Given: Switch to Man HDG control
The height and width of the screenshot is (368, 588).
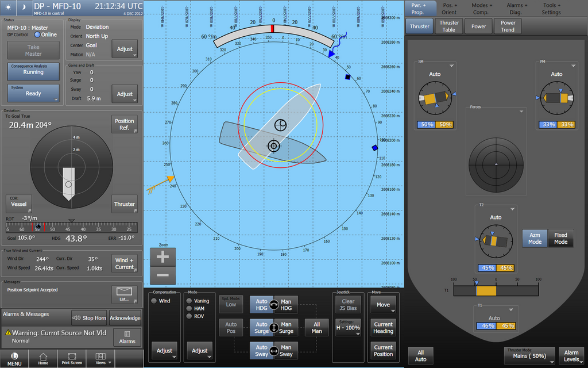Looking at the screenshot, I should [x=286, y=305].
